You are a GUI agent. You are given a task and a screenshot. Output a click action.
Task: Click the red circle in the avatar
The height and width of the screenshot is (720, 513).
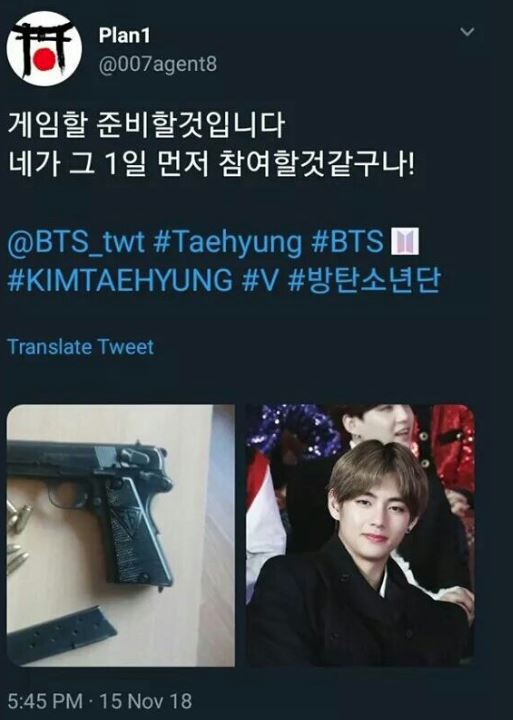[44, 61]
